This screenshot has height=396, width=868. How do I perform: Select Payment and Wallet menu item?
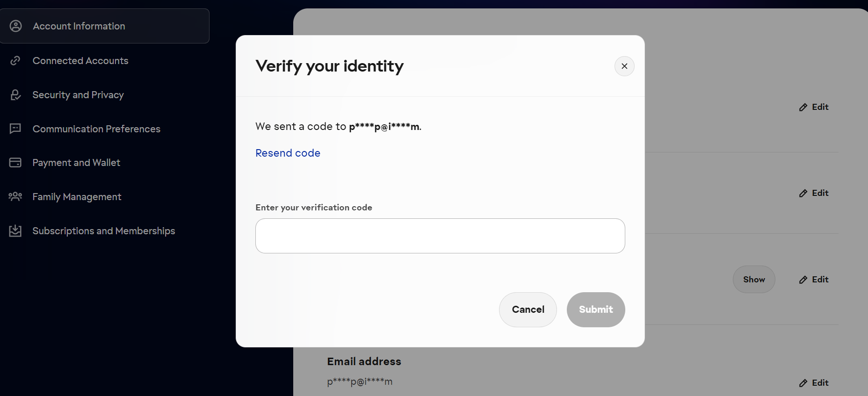(76, 163)
